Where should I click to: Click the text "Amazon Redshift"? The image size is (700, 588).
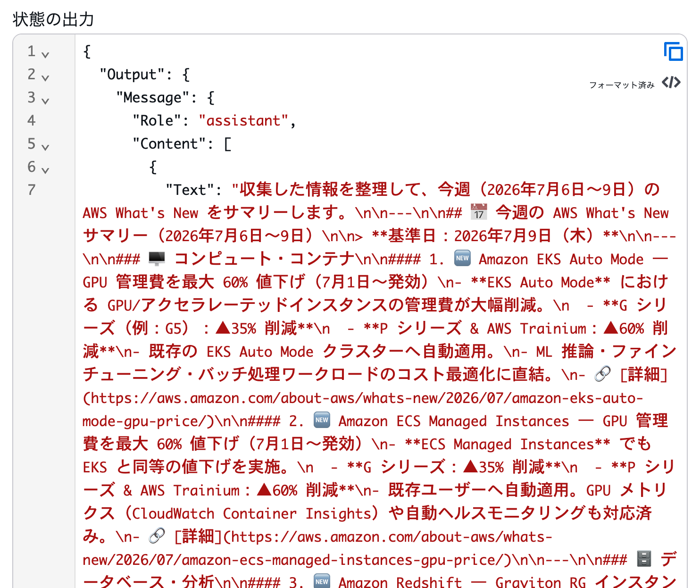(x=400, y=582)
